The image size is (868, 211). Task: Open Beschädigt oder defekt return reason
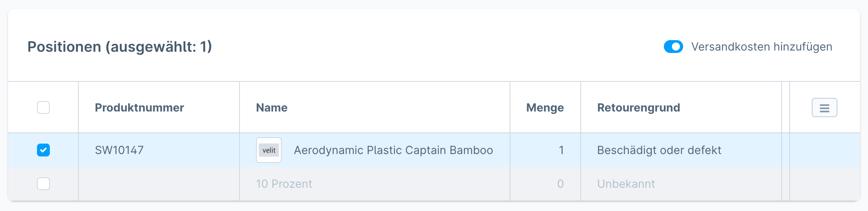[659, 150]
